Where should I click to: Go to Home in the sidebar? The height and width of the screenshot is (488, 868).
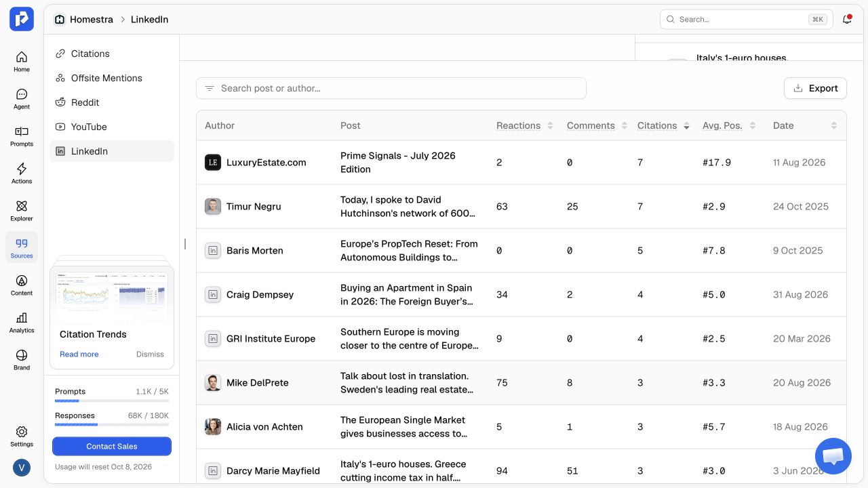pos(22,62)
